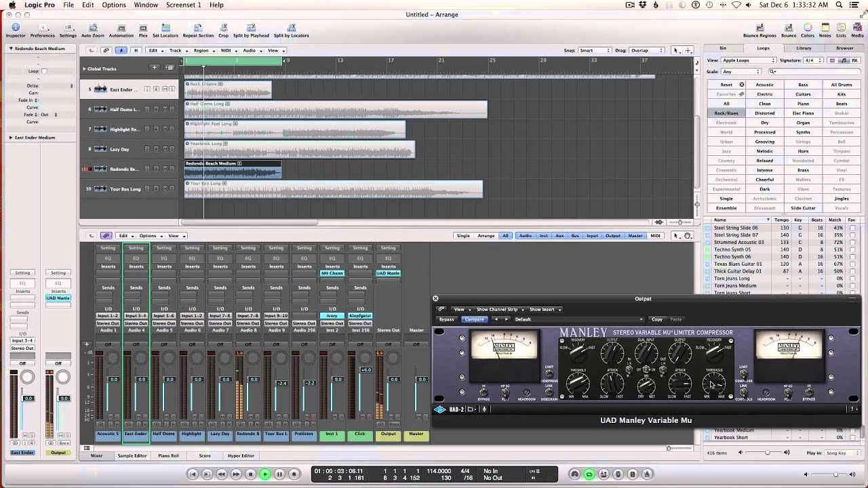
Task: Click the Repeat Section toolbar icon
Action: [x=198, y=30]
